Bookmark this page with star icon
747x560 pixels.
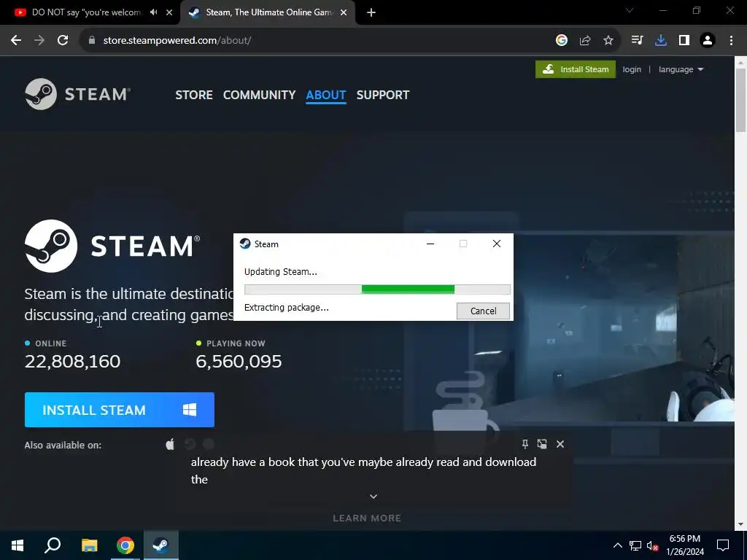(x=608, y=41)
